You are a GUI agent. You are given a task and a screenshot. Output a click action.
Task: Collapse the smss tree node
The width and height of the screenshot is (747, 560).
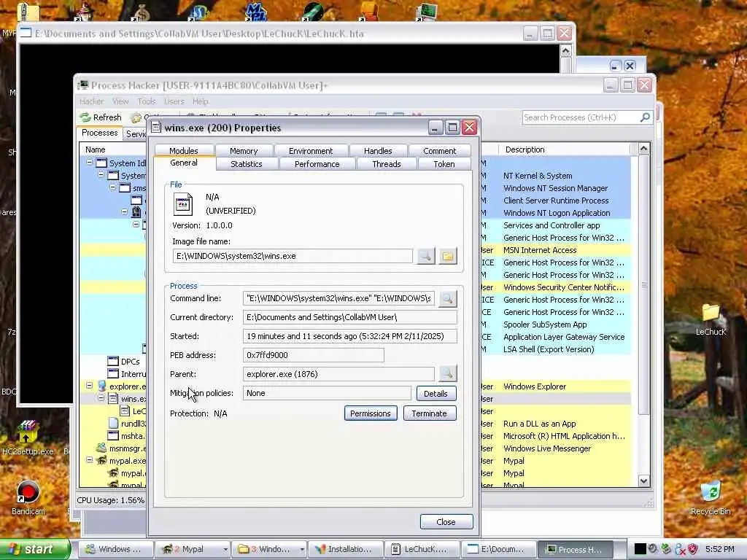point(113,187)
